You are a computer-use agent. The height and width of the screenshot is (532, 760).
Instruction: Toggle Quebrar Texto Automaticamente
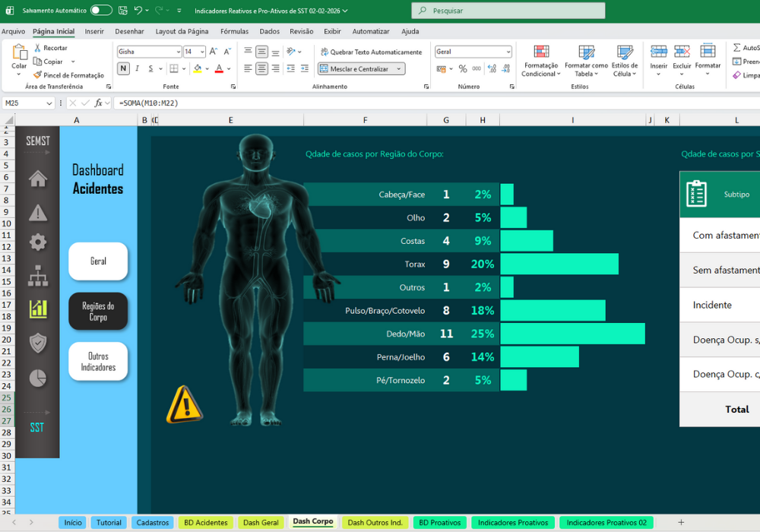[371, 52]
